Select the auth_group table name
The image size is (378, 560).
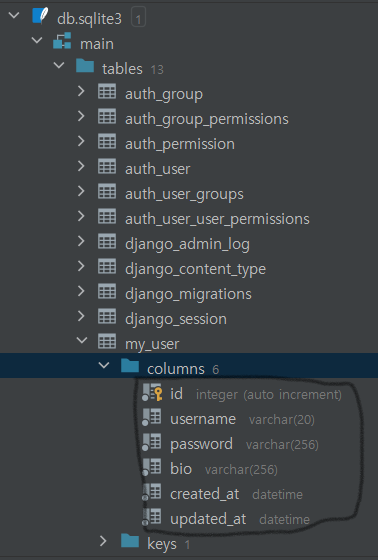(164, 95)
